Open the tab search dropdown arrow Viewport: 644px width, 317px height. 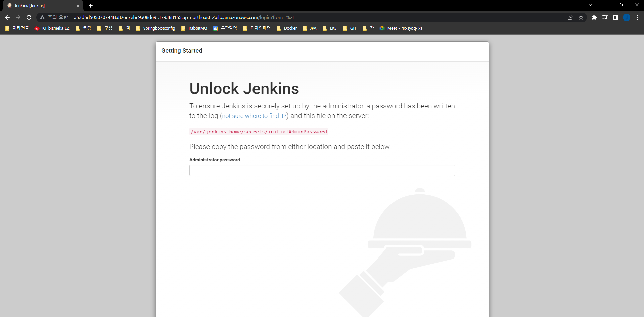coord(591,5)
